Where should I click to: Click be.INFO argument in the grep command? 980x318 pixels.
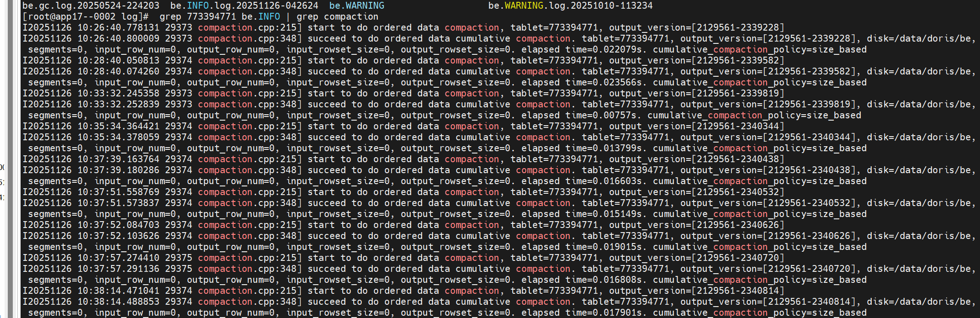261,16
